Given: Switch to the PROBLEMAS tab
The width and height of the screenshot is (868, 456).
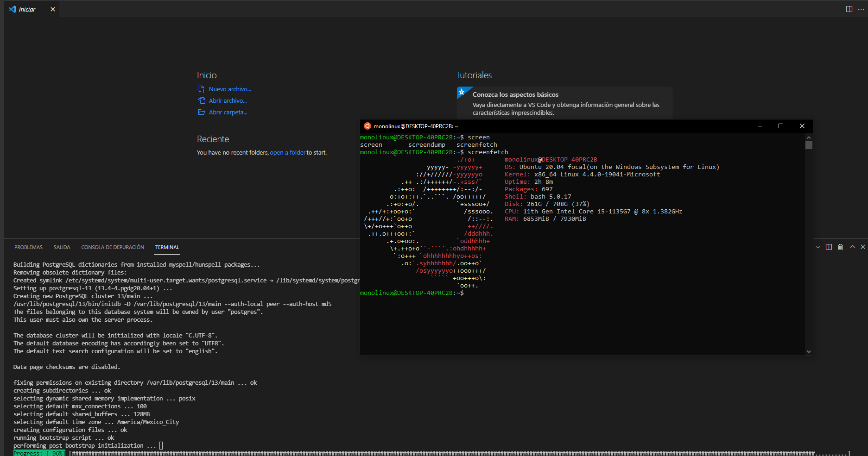Looking at the screenshot, I should [x=28, y=247].
